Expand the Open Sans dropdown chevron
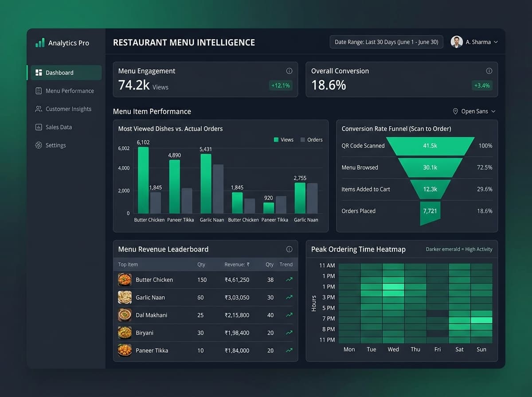Image resolution: width=532 pixels, height=397 pixels. pyautogui.click(x=493, y=111)
